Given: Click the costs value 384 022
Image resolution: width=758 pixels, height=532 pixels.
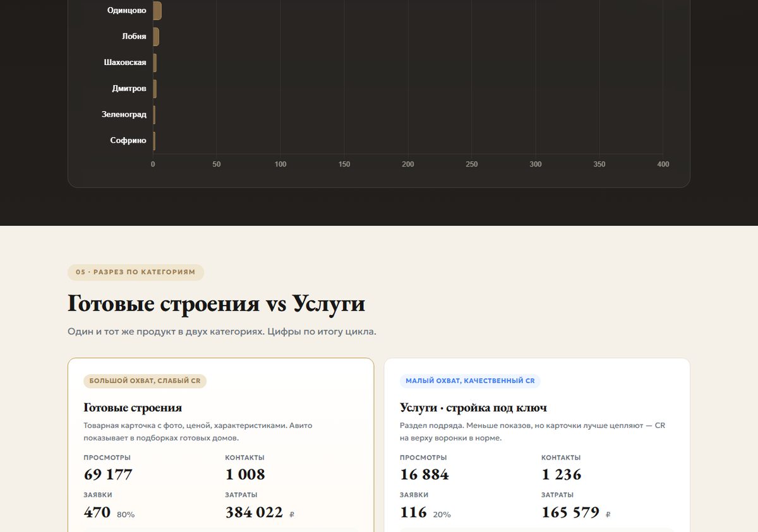Looking at the screenshot, I should click(x=254, y=512).
